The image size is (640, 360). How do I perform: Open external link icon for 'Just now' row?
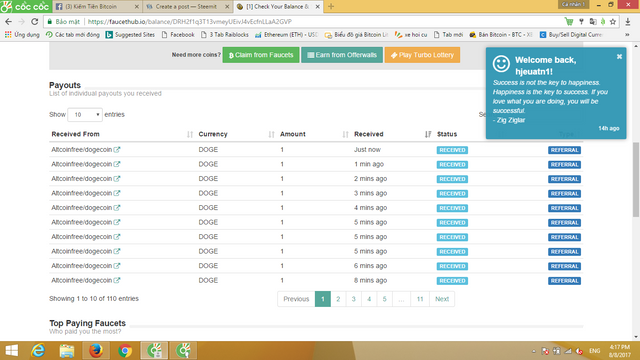(117, 150)
